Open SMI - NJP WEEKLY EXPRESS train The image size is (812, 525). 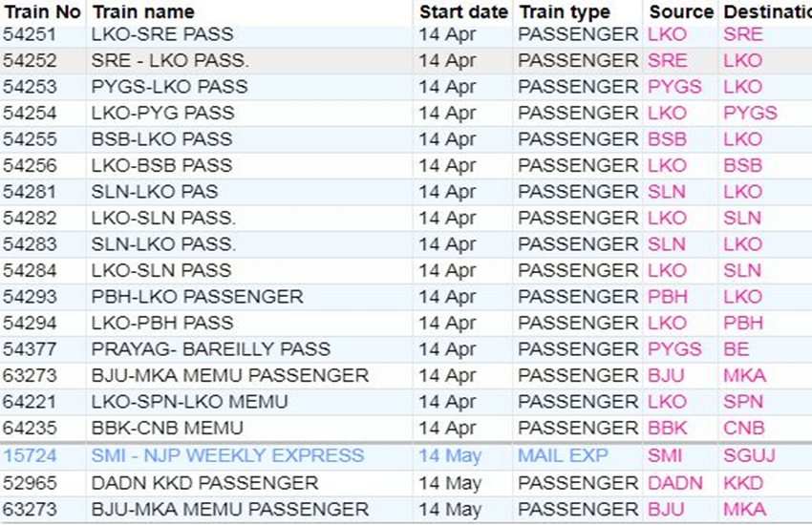[x=227, y=456]
